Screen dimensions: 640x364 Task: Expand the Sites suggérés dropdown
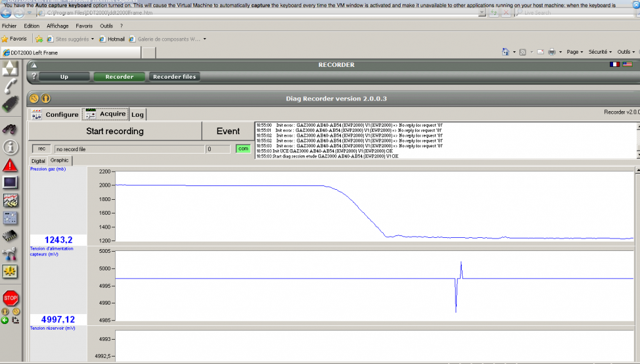92,39
